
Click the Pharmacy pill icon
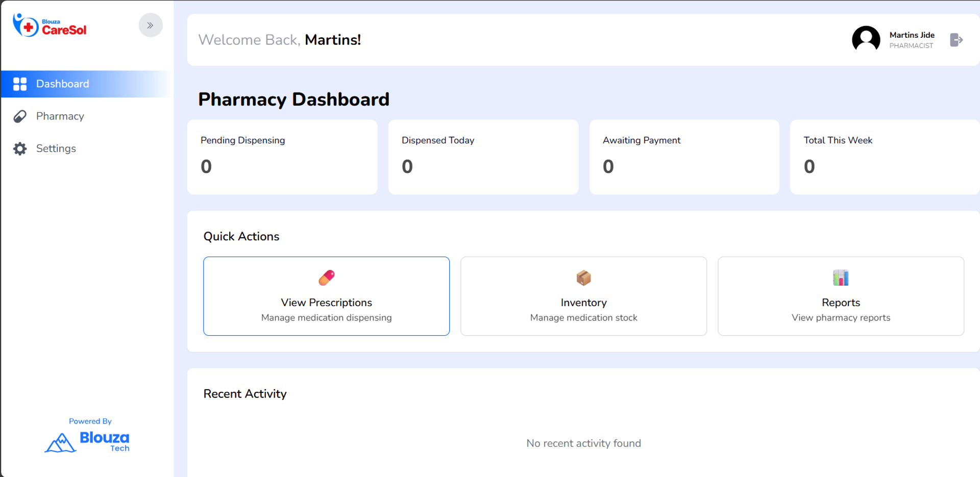(20, 116)
